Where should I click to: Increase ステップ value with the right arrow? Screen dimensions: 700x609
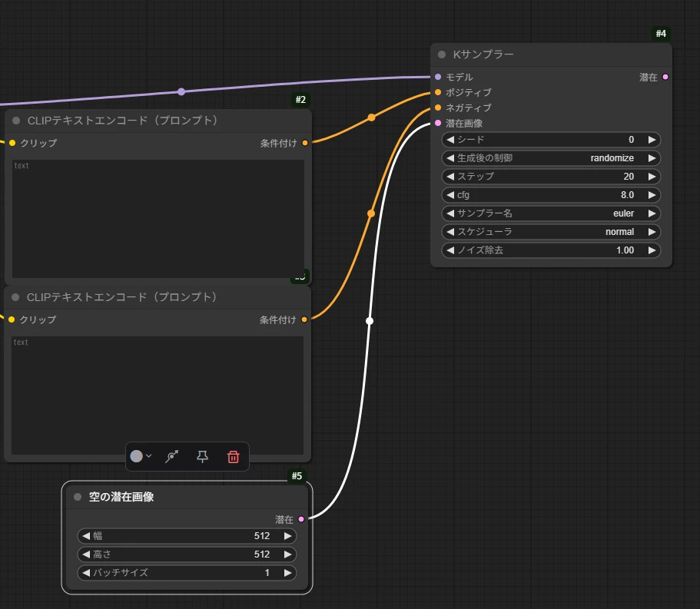click(652, 177)
